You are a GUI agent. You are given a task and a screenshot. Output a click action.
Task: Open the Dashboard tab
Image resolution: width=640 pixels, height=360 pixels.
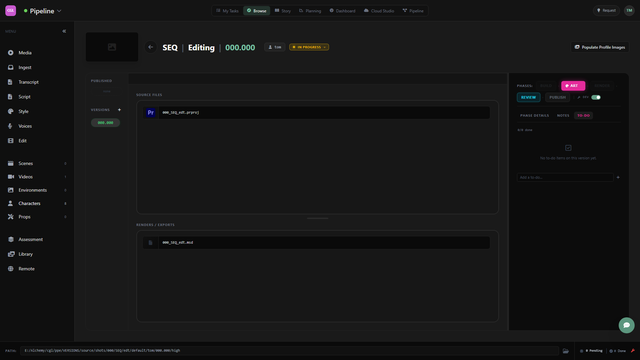point(342,11)
